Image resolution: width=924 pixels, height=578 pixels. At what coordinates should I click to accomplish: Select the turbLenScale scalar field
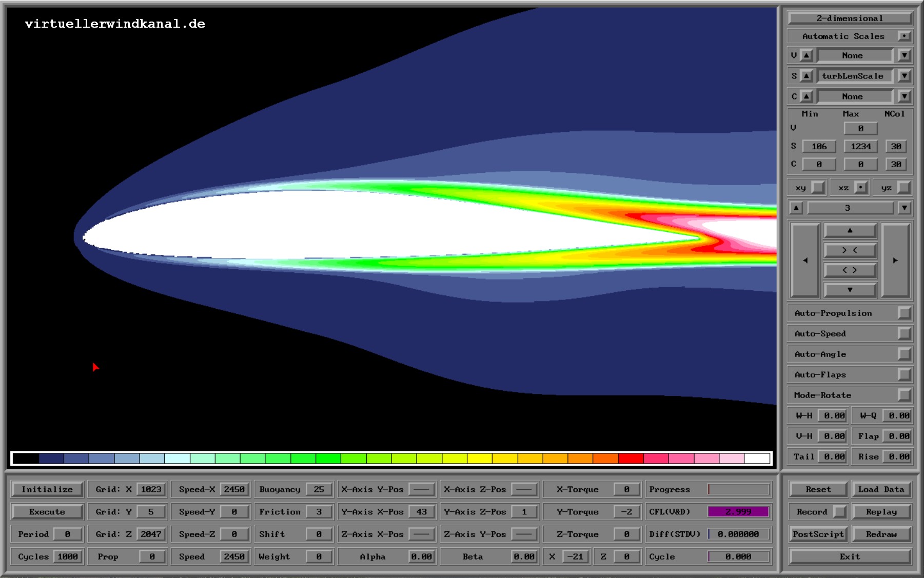(x=855, y=76)
